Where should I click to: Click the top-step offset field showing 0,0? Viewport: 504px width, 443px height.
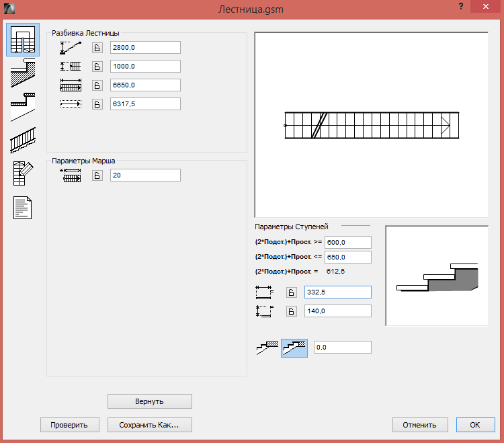[x=343, y=348]
